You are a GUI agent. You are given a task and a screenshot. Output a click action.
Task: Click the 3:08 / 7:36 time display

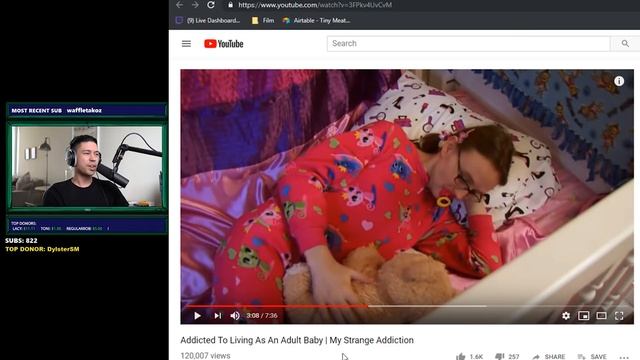(262, 316)
